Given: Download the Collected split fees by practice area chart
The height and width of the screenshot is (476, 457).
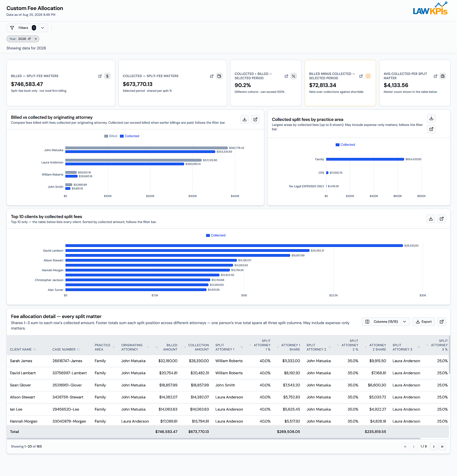Looking at the screenshot, I should coord(431,118).
